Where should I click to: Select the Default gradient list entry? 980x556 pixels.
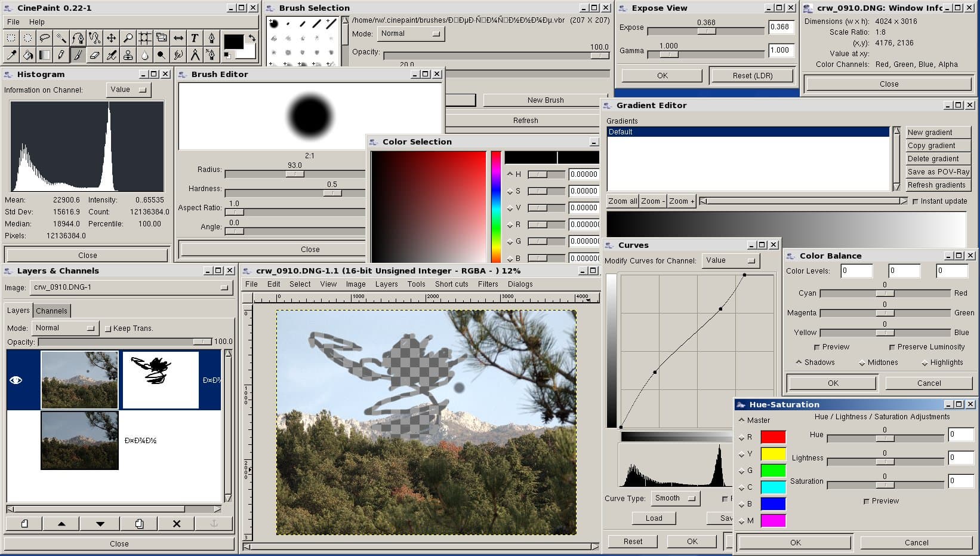748,132
